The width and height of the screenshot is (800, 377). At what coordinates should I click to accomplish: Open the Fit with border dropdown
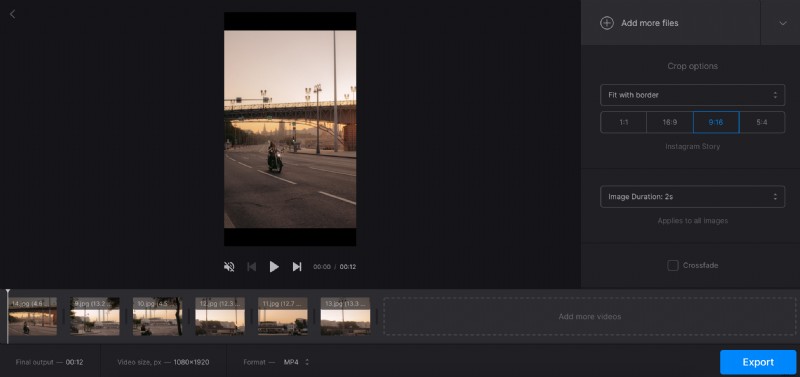click(x=692, y=95)
